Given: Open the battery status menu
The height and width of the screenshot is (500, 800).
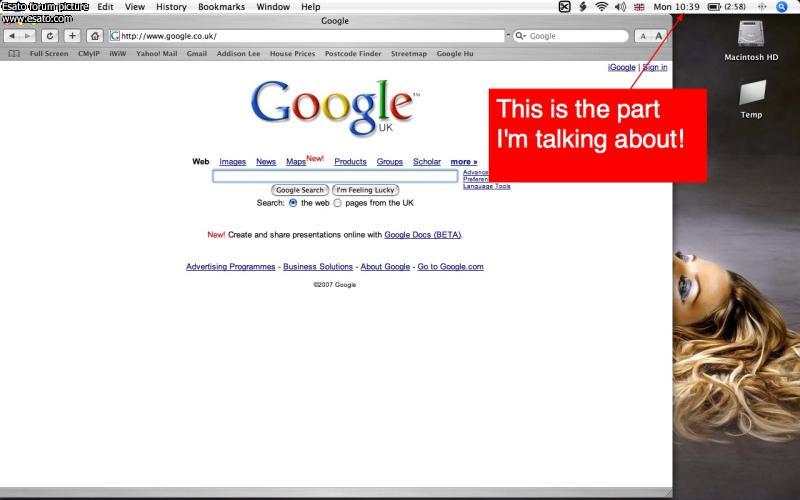Looking at the screenshot, I should coord(727,7).
